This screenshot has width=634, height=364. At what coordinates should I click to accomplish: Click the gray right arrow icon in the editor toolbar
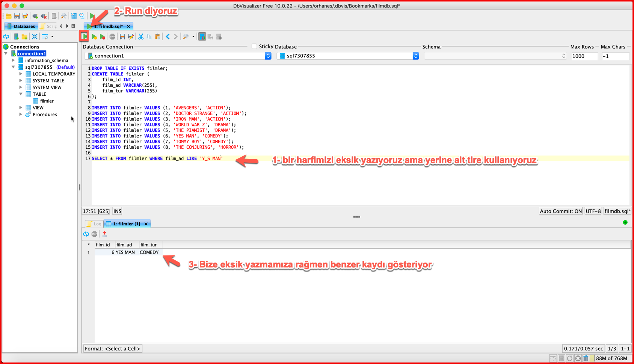(x=176, y=37)
